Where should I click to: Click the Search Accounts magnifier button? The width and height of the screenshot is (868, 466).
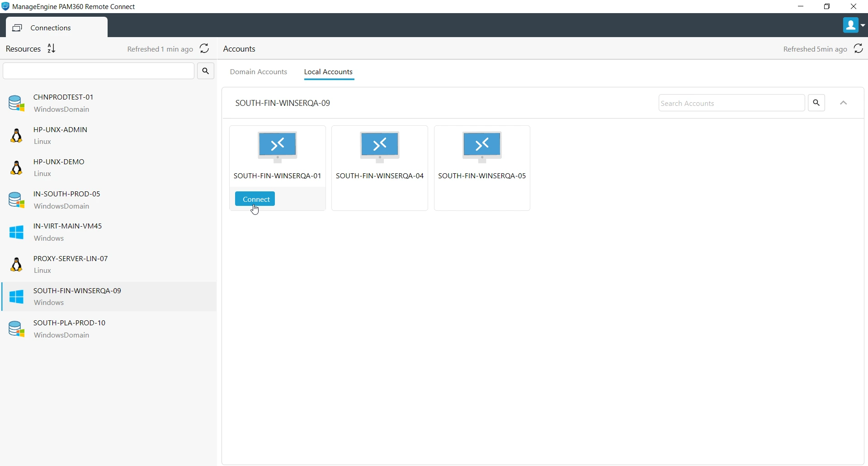pyautogui.click(x=816, y=103)
